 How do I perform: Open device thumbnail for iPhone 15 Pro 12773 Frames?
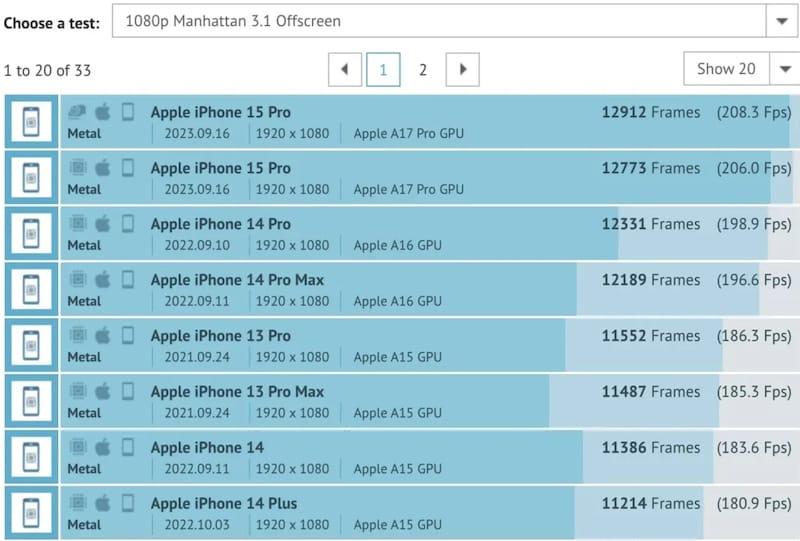(x=31, y=178)
